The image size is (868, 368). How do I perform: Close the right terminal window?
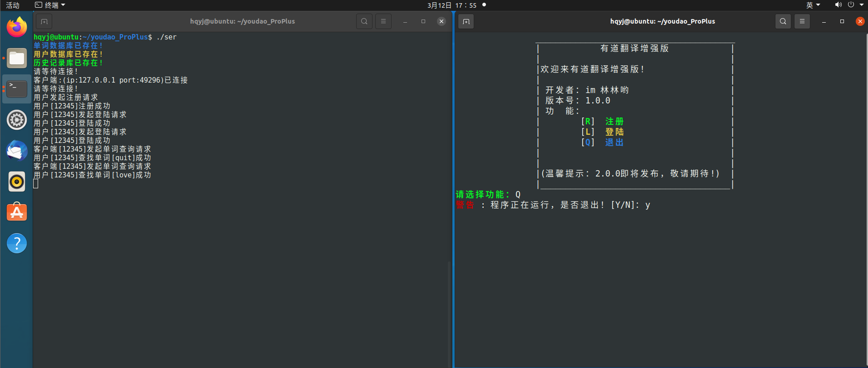coord(860,21)
